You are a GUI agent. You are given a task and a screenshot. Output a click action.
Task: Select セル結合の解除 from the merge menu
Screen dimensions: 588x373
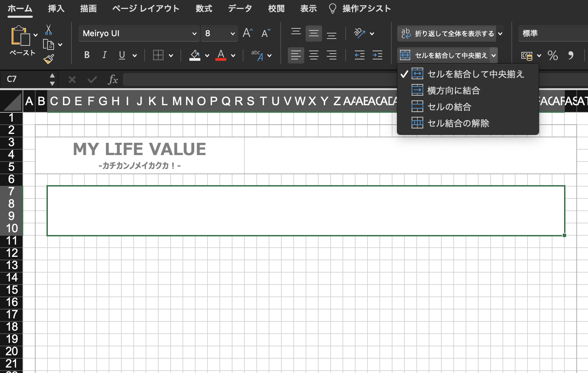[x=458, y=123]
